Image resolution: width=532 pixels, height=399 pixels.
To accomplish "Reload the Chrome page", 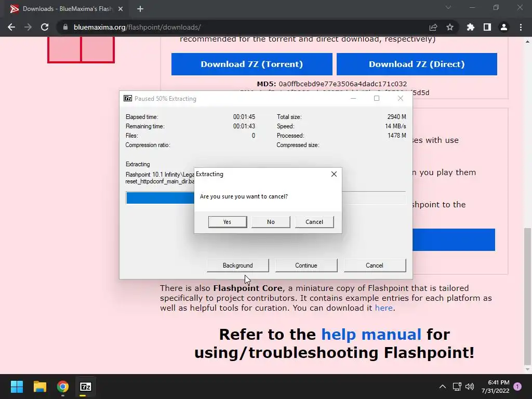I will tap(45, 27).
